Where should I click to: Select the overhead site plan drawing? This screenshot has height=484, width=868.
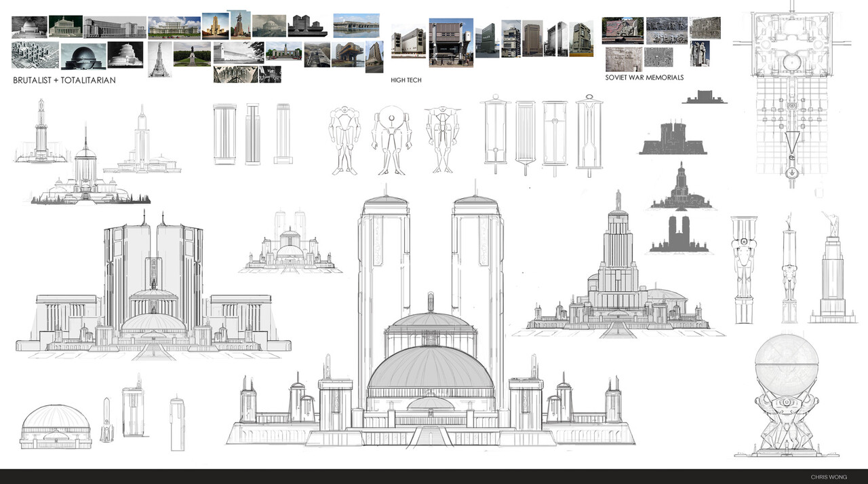coord(793,94)
